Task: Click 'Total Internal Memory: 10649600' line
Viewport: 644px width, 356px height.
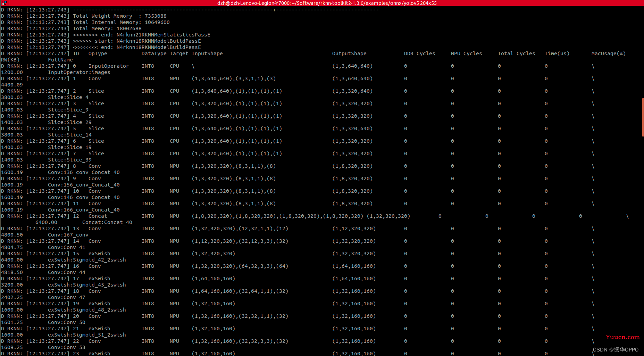Action: click(121, 22)
